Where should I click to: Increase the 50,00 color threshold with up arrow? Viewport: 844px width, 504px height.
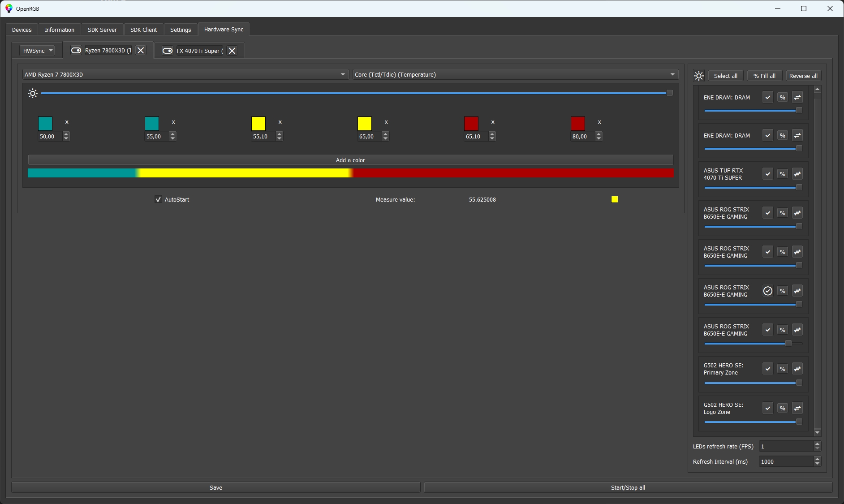66,134
